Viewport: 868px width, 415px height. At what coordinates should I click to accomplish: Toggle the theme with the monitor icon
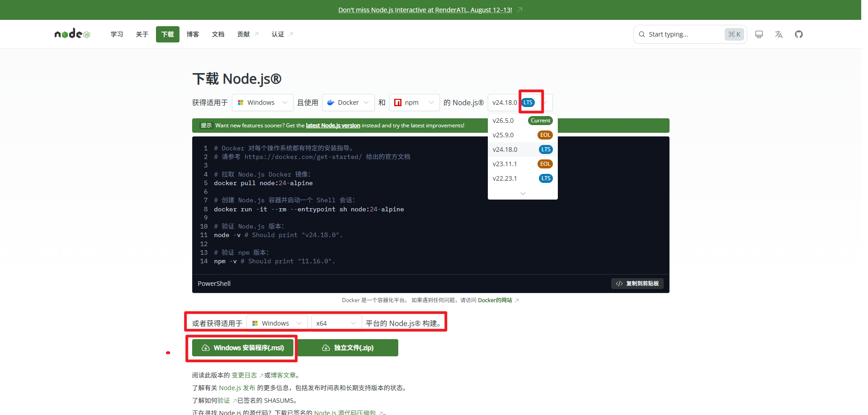(x=759, y=34)
